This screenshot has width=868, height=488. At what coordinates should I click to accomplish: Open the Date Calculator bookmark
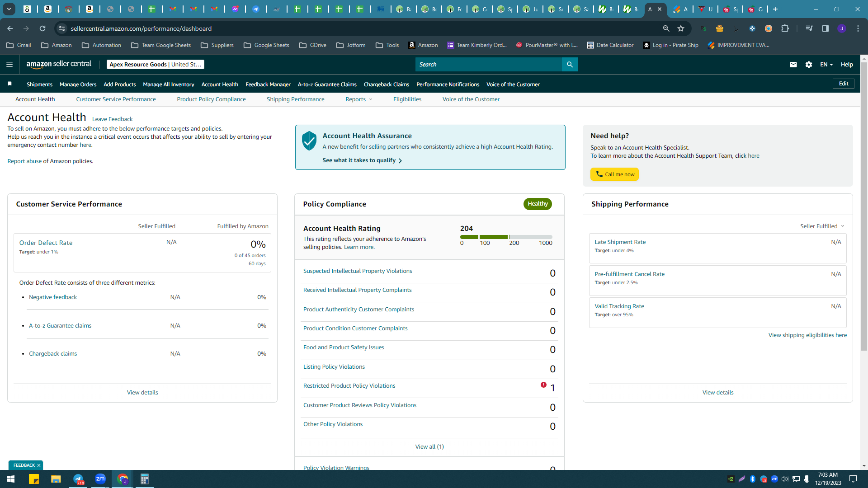610,45
